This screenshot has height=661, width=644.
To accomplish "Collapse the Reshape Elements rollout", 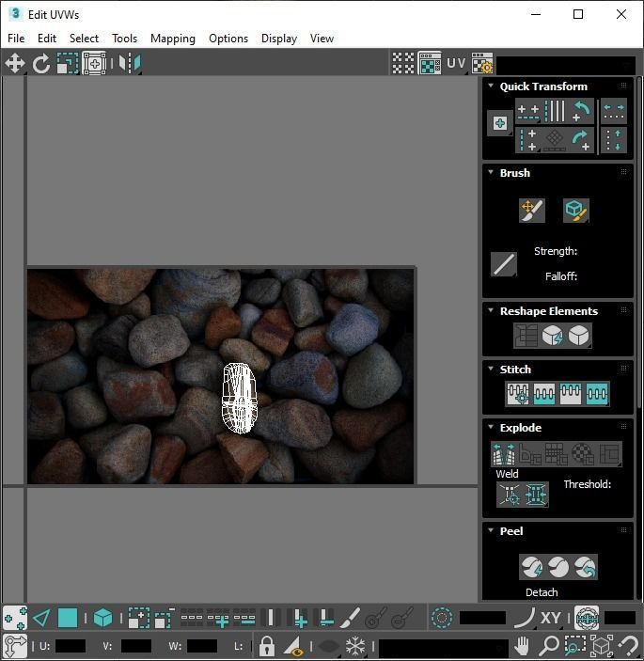I will click(x=491, y=310).
